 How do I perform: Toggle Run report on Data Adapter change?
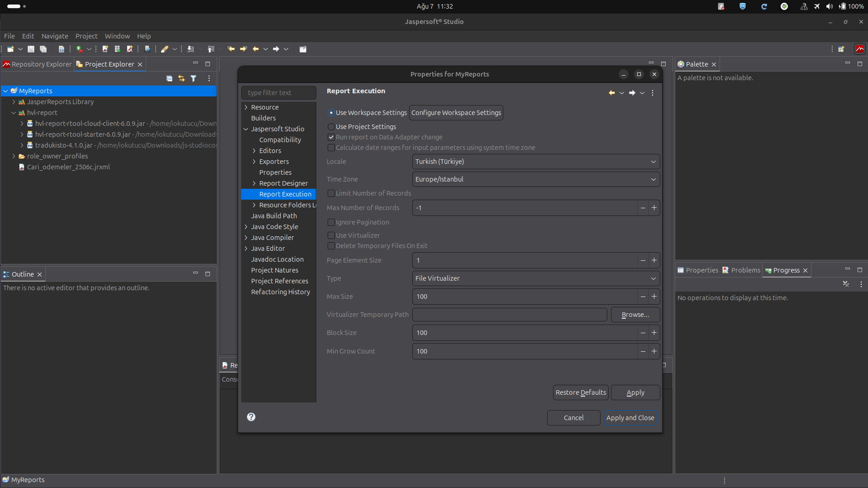point(331,137)
